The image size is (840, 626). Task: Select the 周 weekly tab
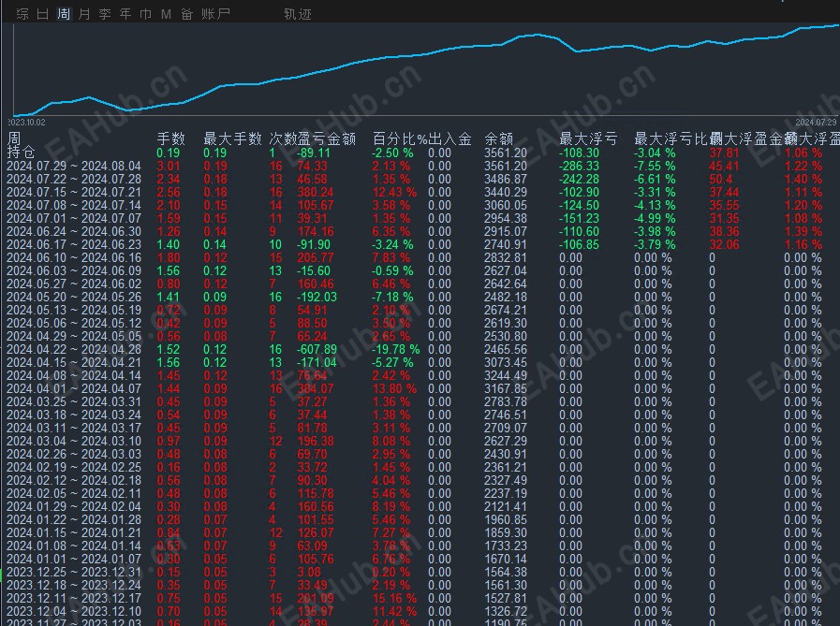pos(64,14)
